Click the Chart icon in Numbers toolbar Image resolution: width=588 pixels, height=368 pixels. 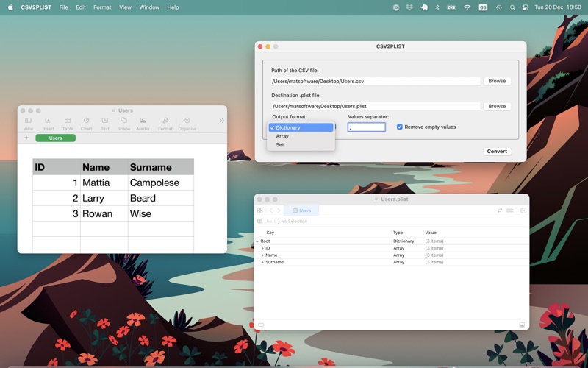86,121
